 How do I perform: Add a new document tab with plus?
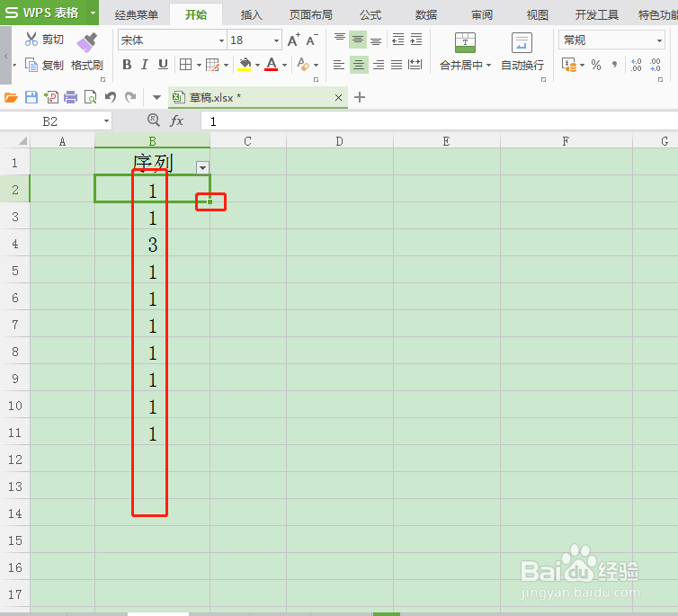pos(360,97)
